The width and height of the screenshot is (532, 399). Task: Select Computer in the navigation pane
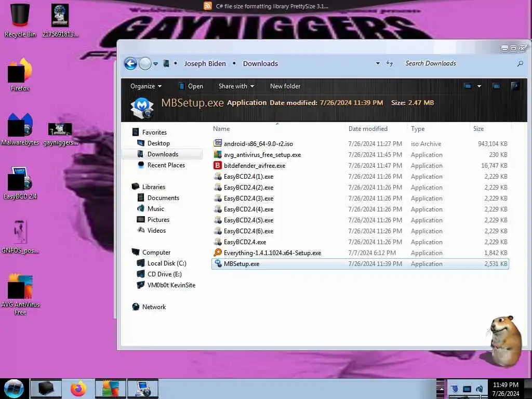156,252
